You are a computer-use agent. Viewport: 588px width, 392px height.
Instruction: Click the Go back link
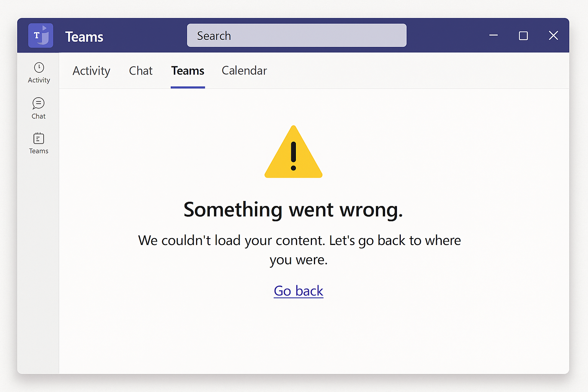pos(299,291)
